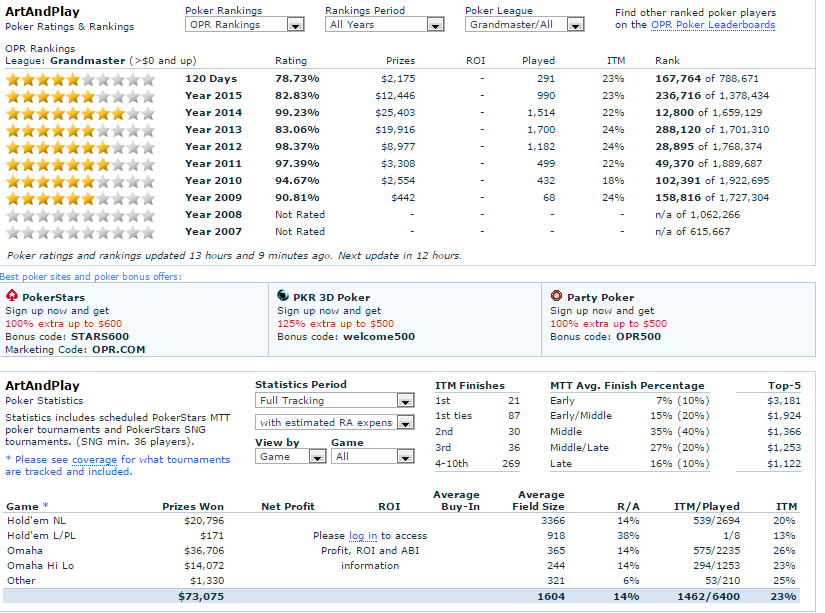This screenshot has width=825, height=613.
Task: Click the star rating for 120 Days
Action: point(81,79)
